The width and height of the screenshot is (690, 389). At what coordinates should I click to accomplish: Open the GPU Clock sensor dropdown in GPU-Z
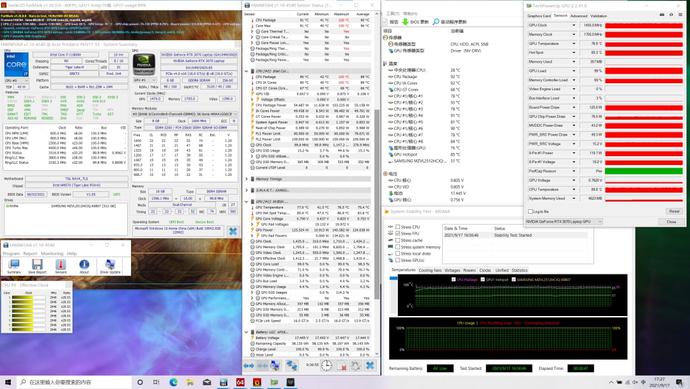[573, 25]
